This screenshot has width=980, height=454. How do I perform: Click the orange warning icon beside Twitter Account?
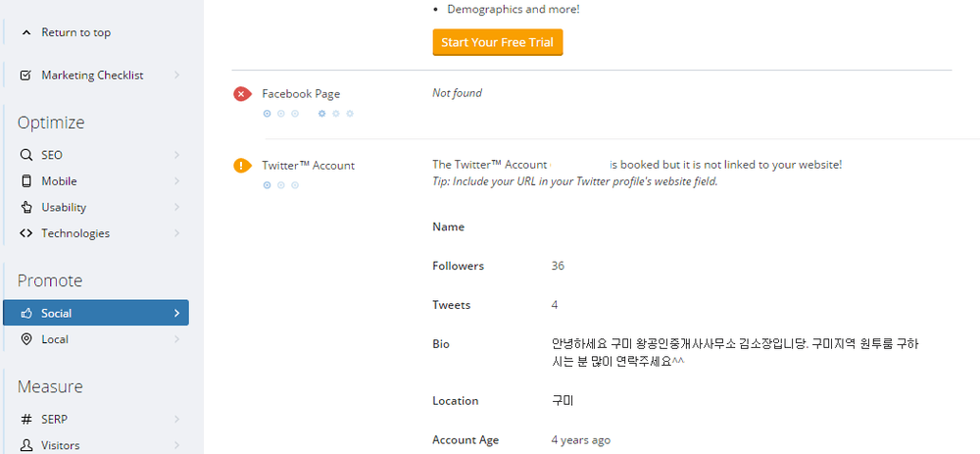click(242, 166)
